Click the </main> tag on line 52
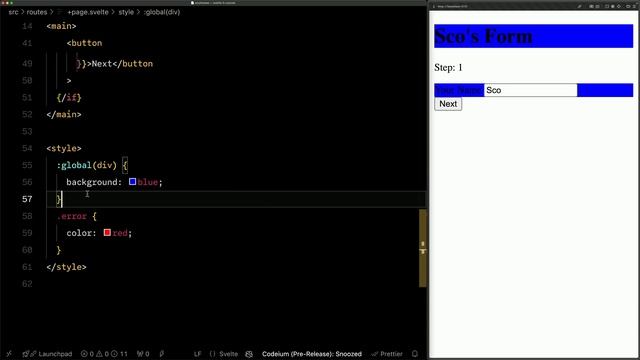Viewport: 640px width, 360px height. coord(64,114)
